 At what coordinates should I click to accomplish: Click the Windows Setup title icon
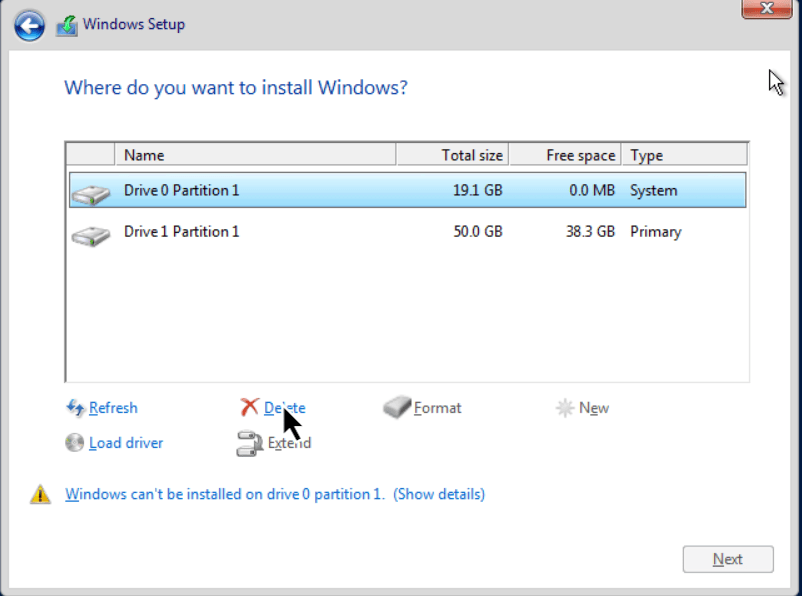[x=67, y=26]
